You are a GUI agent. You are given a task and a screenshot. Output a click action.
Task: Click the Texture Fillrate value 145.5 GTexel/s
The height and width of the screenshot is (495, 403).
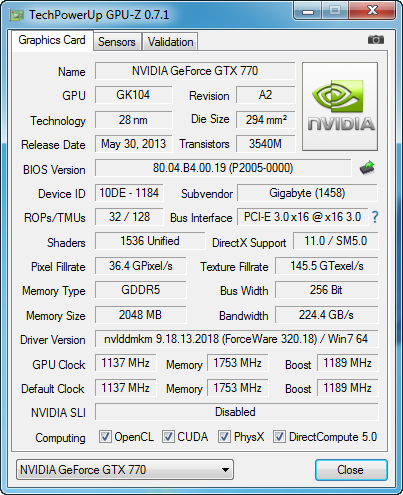[327, 266]
